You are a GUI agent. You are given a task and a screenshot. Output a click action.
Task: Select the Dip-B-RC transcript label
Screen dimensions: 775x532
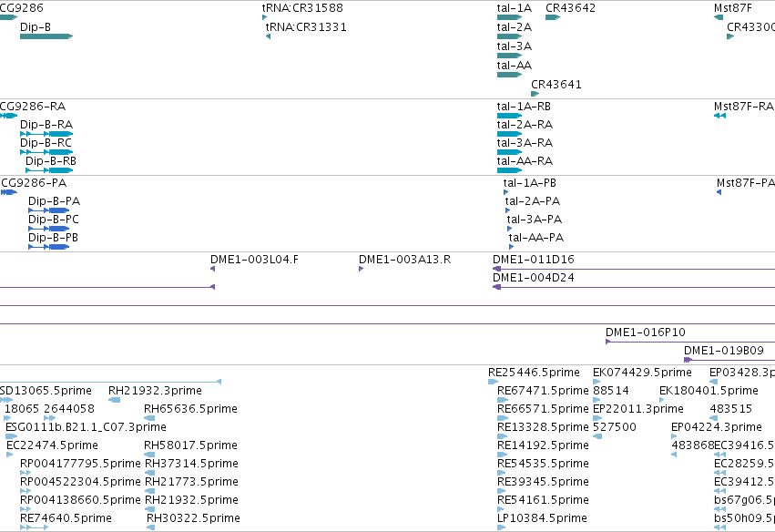click(46, 143)
